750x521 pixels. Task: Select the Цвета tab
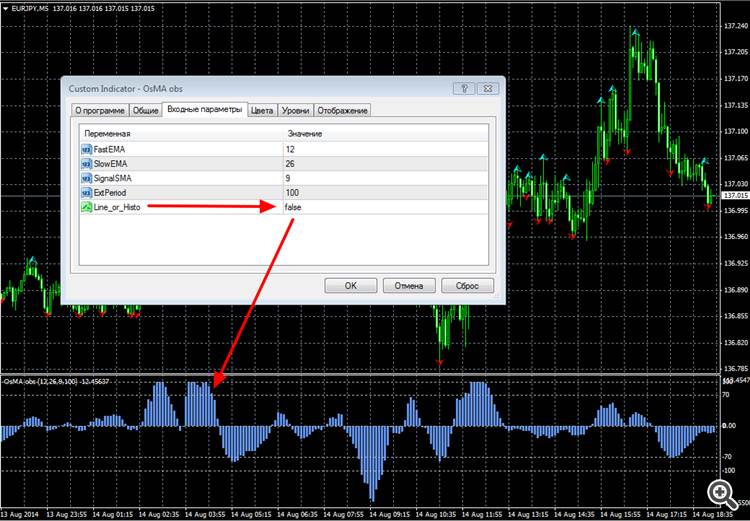tap(263, 111)
